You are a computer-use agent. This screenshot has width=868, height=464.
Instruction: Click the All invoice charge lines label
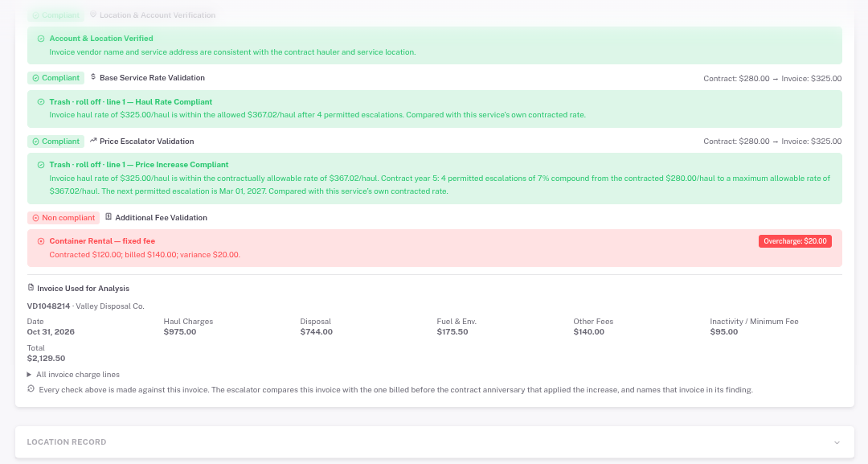[78, 375]
